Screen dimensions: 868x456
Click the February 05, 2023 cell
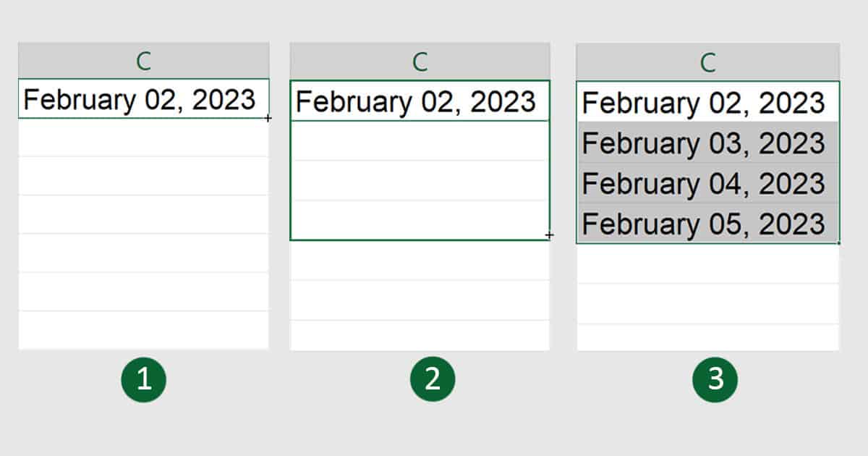point(707,224)
